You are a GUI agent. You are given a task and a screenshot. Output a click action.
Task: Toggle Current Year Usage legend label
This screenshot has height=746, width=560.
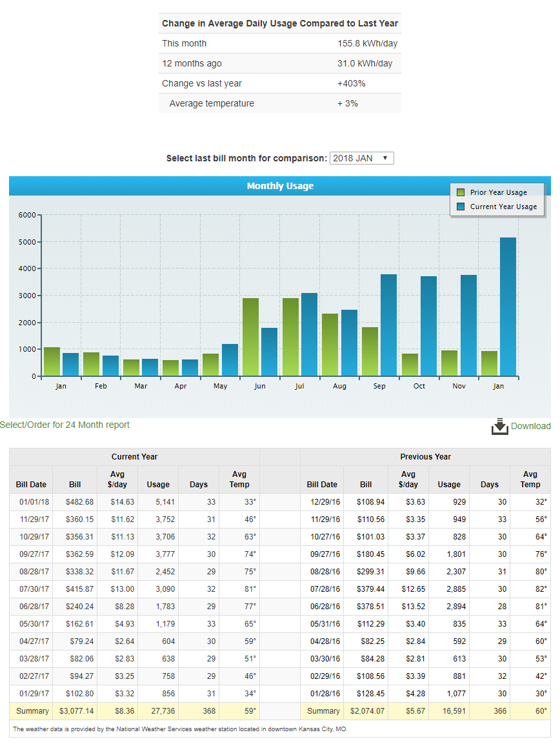[x=503, y=207]
